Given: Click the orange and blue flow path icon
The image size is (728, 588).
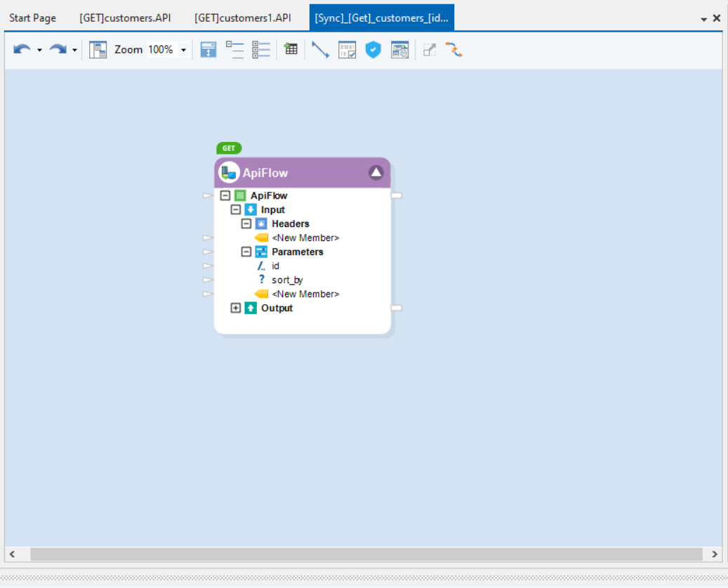Looking at the screenshot, I should point(454,50).
